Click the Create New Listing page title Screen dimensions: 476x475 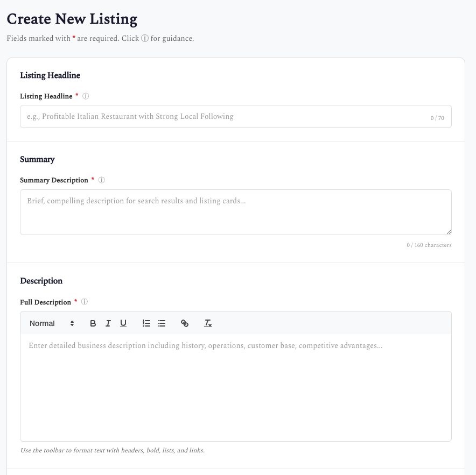point(72,19)
